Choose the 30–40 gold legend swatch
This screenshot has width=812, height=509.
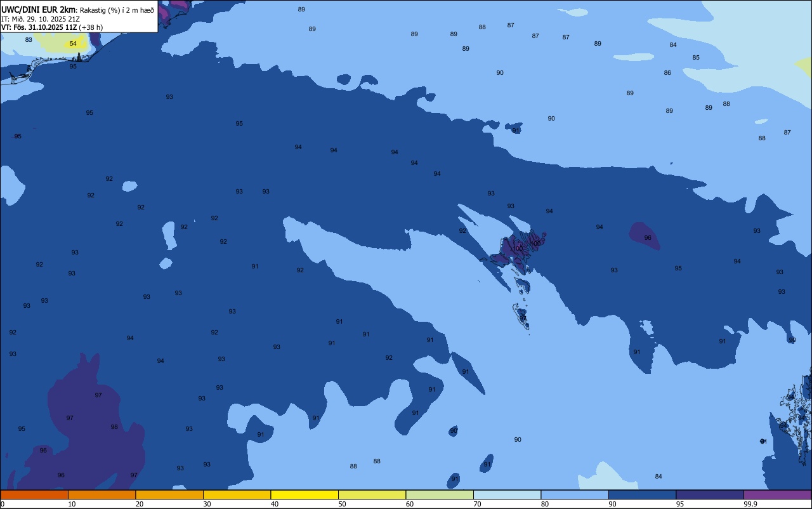[x=237, y=494]
